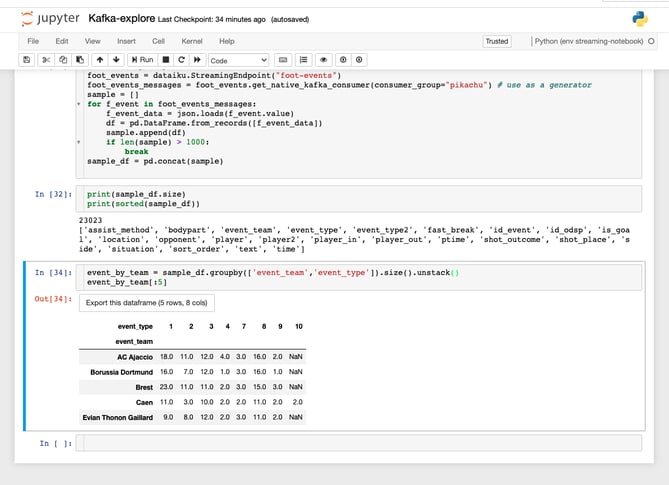669x485 pixels.
Task: Click the "pikachu" string in code
Action: [468, 85]
